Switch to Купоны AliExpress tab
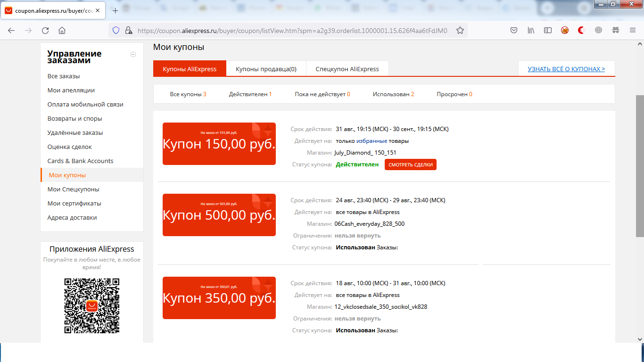 190,69
